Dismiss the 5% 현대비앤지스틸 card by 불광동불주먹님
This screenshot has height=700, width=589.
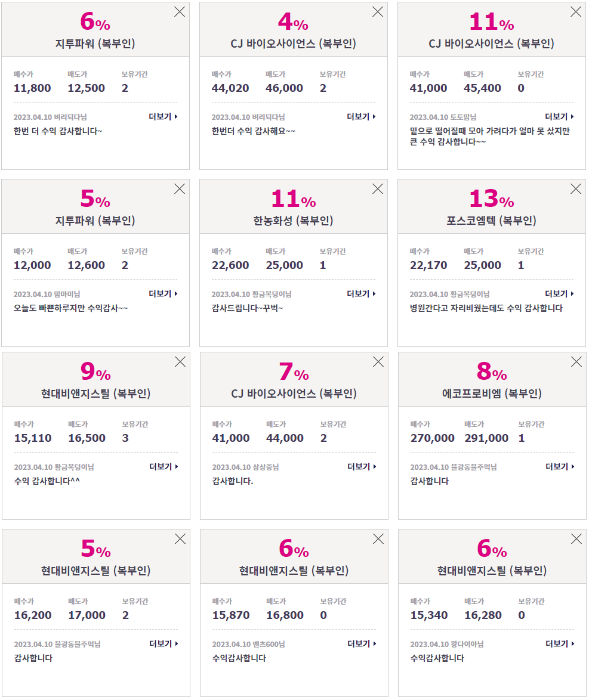pyautogui.click(x=180, y=539)
